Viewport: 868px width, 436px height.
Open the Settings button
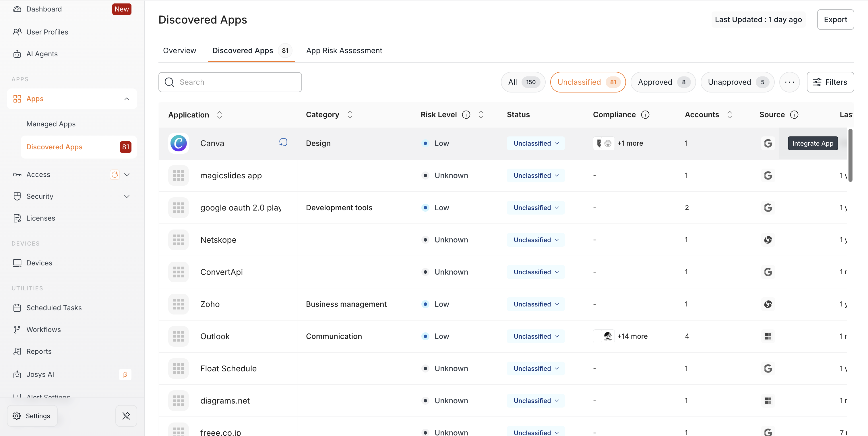tap(32, 416)
